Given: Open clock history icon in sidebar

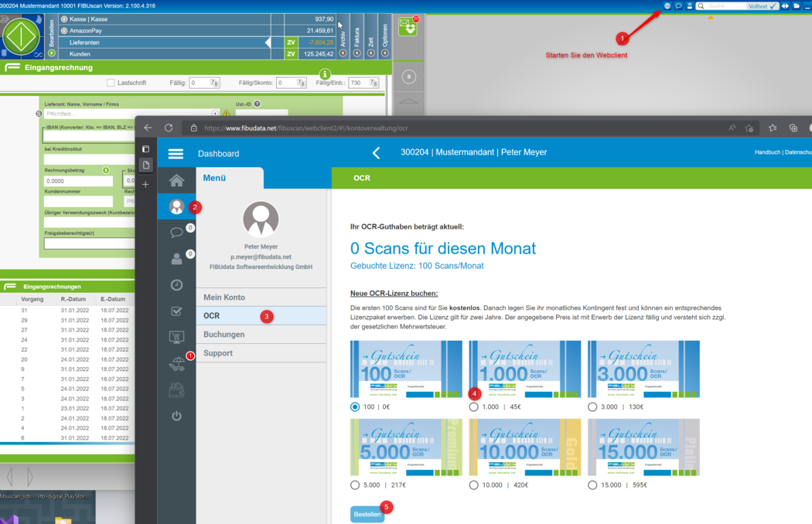Looking at the screenshot, I should [176, 284].
